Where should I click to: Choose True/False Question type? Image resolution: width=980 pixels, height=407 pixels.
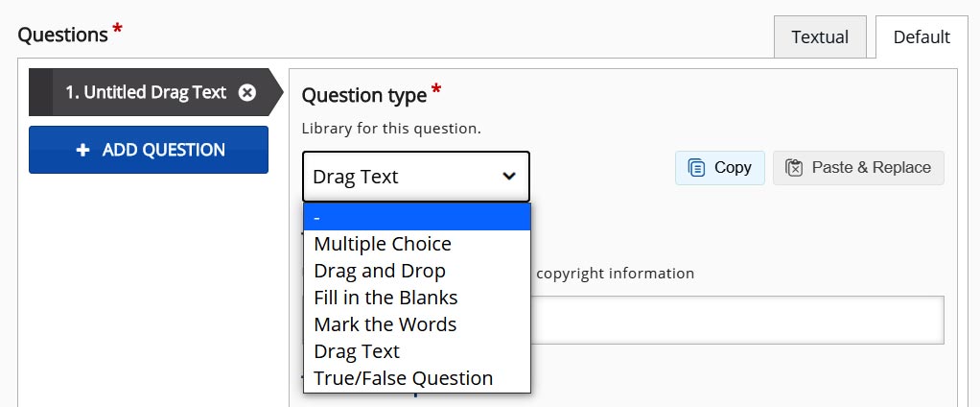point(404,378)
